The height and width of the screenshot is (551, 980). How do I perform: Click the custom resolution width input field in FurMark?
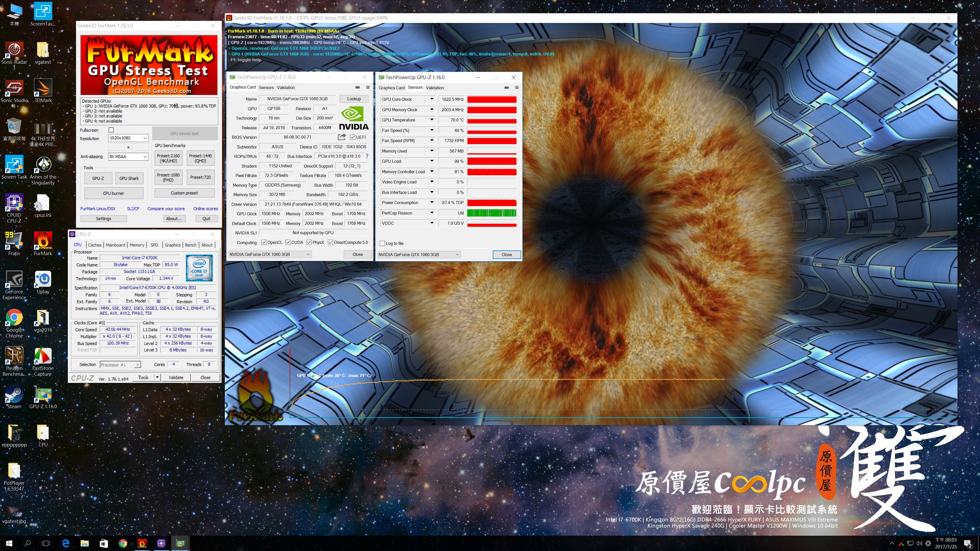116,147
